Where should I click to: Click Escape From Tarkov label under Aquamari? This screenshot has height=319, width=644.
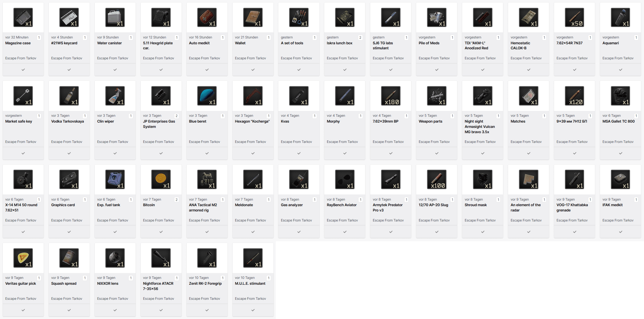pos(618,58)
